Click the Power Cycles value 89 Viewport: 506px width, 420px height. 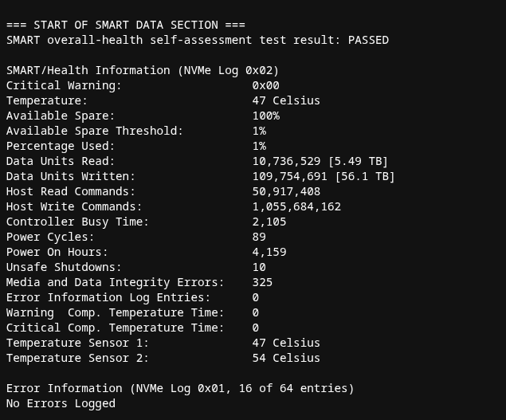(259, 237)
